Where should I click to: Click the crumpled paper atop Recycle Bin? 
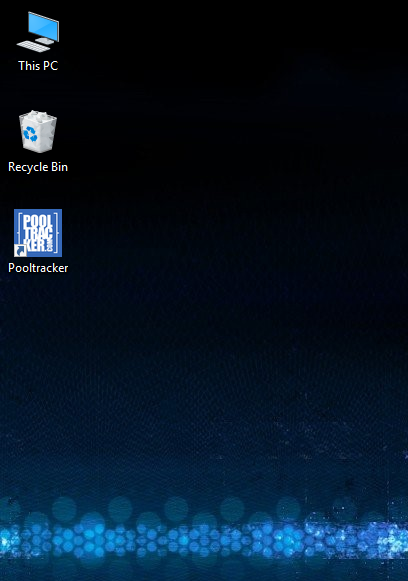pos(38,115)
